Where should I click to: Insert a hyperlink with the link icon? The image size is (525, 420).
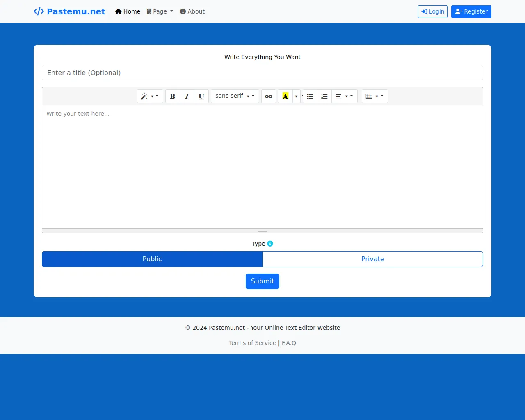pyautogui.click(x=269, y=96)
